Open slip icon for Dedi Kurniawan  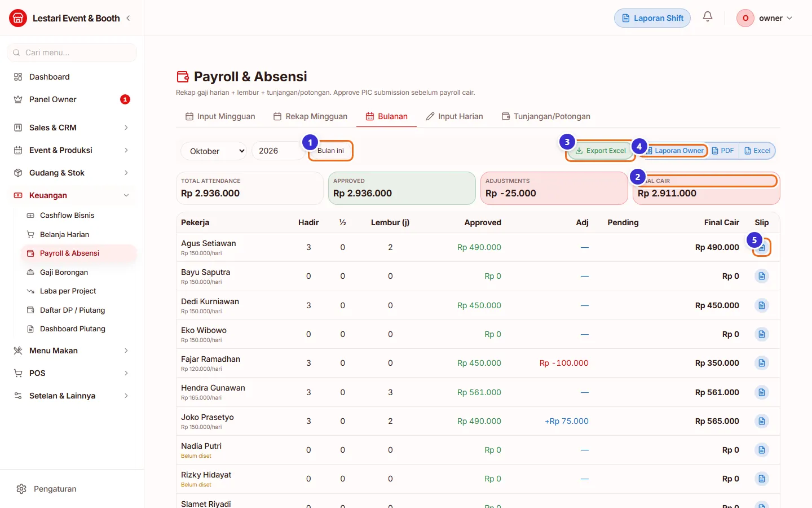(762, 305)
